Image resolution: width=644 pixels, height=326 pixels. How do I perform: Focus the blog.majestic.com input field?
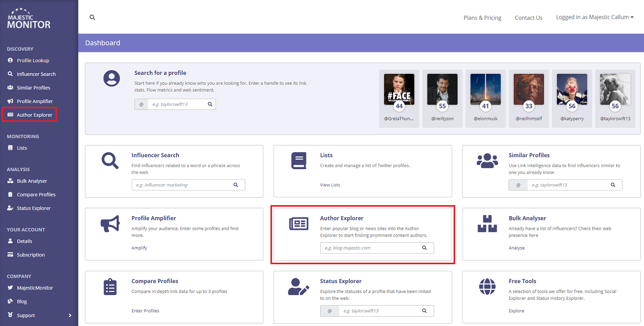point(368,248)
